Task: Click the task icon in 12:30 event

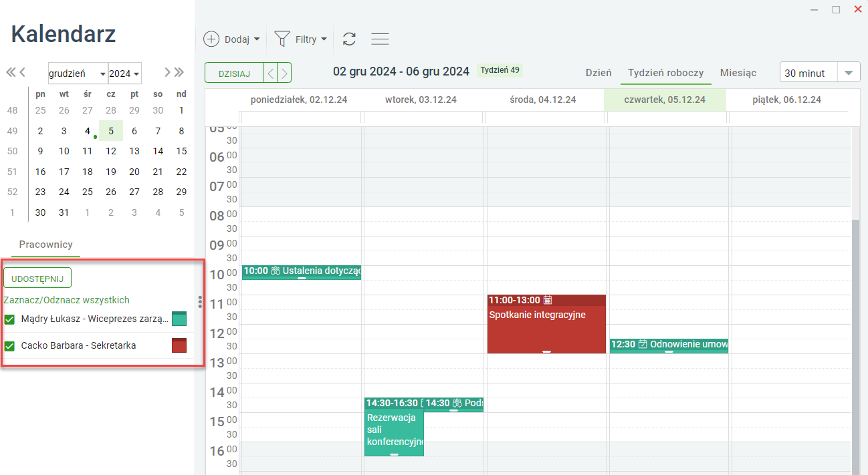Action: (x=643, y=344)
